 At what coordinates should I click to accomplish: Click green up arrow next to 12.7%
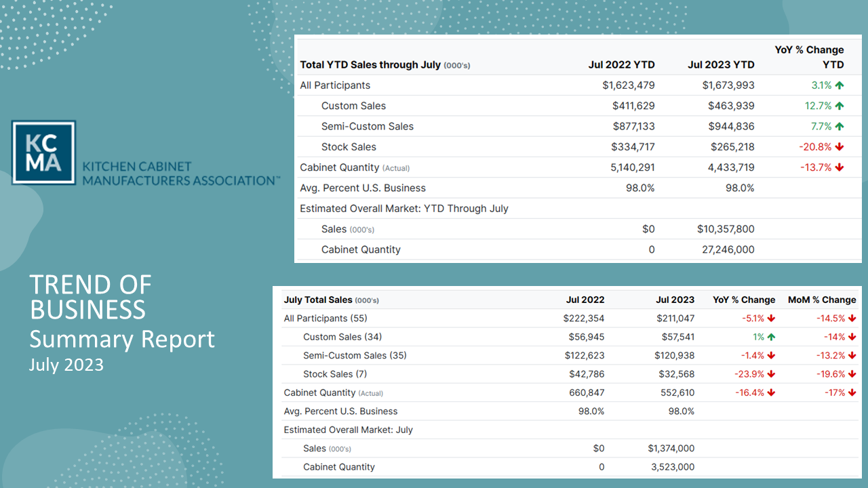pos(840,106)
